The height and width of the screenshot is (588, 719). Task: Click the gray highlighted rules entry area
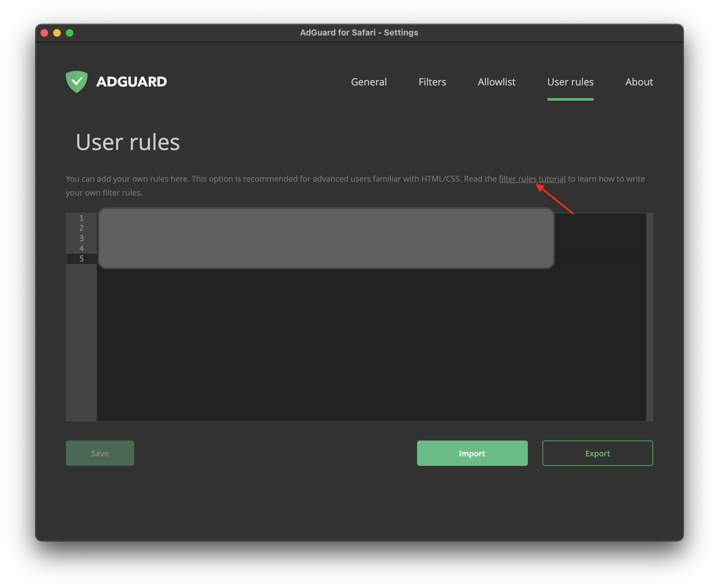[x=326, y=237]
